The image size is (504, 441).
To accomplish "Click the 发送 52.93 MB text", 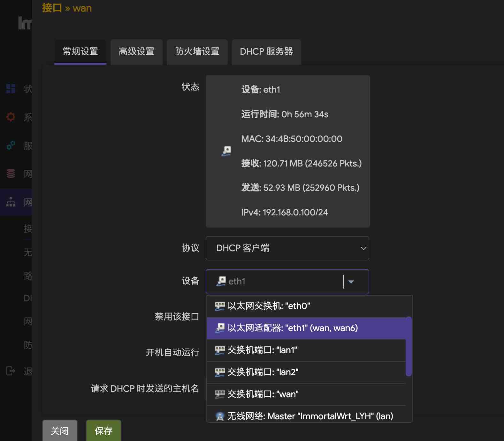I will point(300,188).
